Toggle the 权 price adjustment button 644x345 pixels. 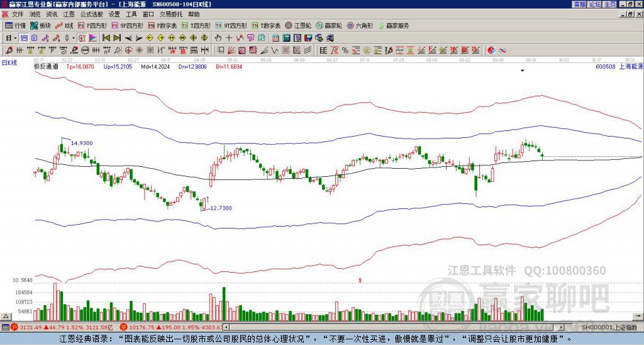82,38
